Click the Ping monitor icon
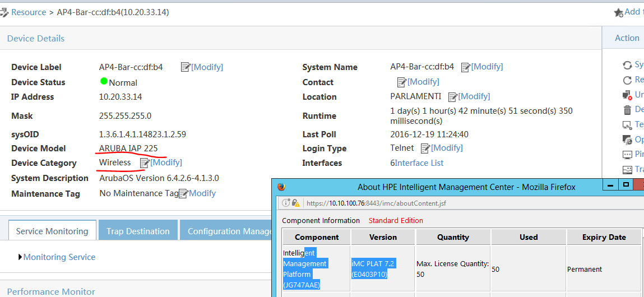The image size is (644, 297). tap(627, 155)
